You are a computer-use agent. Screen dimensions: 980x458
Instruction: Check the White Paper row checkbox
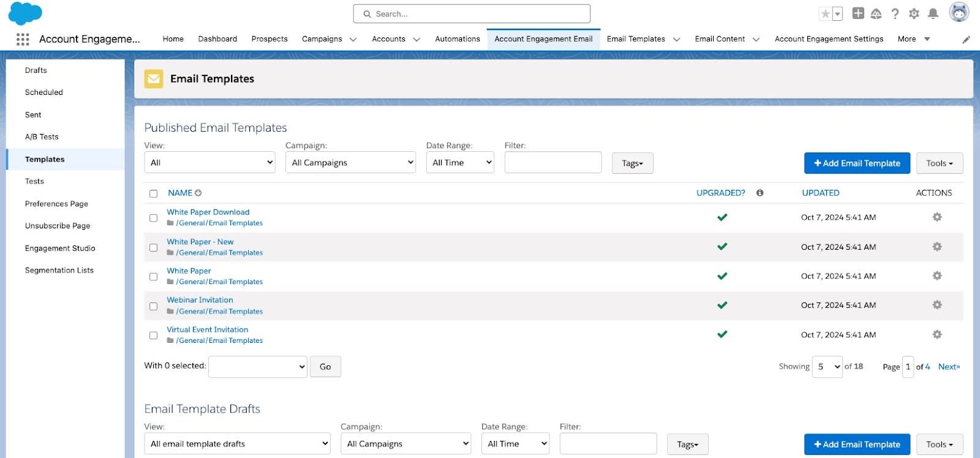coord(153,277)
